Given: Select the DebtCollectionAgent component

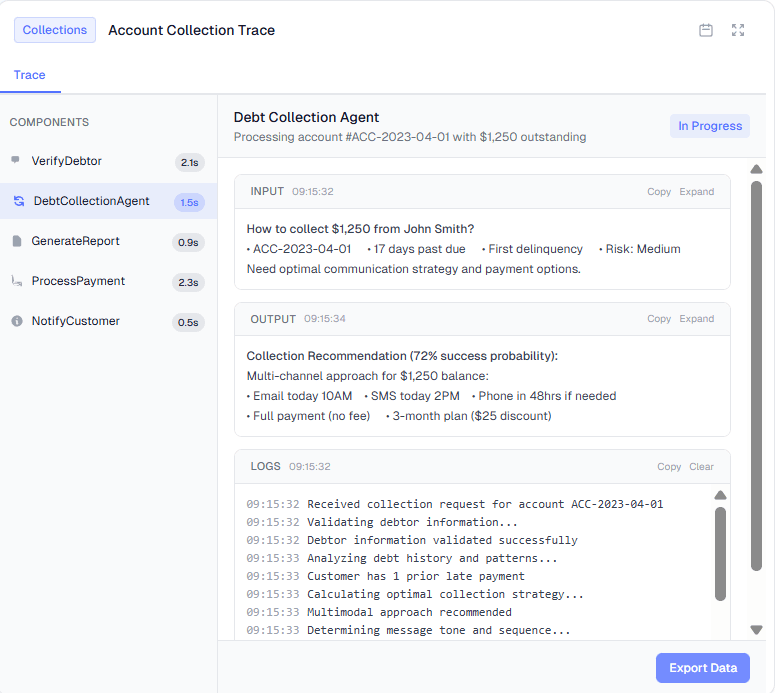Looking at the screenshot, I should click(109, 201).
